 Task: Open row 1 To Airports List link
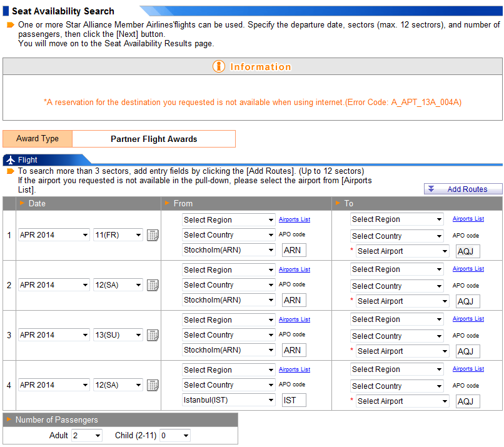(x=468, y=219)
